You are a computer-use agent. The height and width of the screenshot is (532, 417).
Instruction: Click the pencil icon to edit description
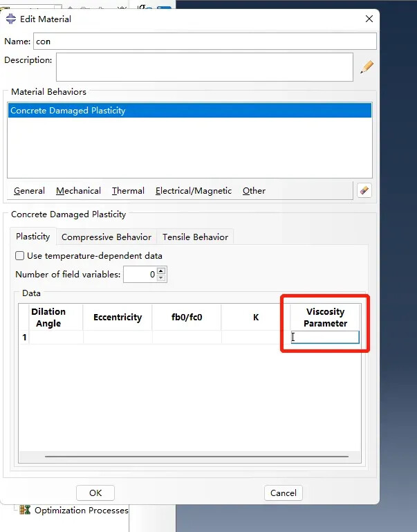[367, 67]
